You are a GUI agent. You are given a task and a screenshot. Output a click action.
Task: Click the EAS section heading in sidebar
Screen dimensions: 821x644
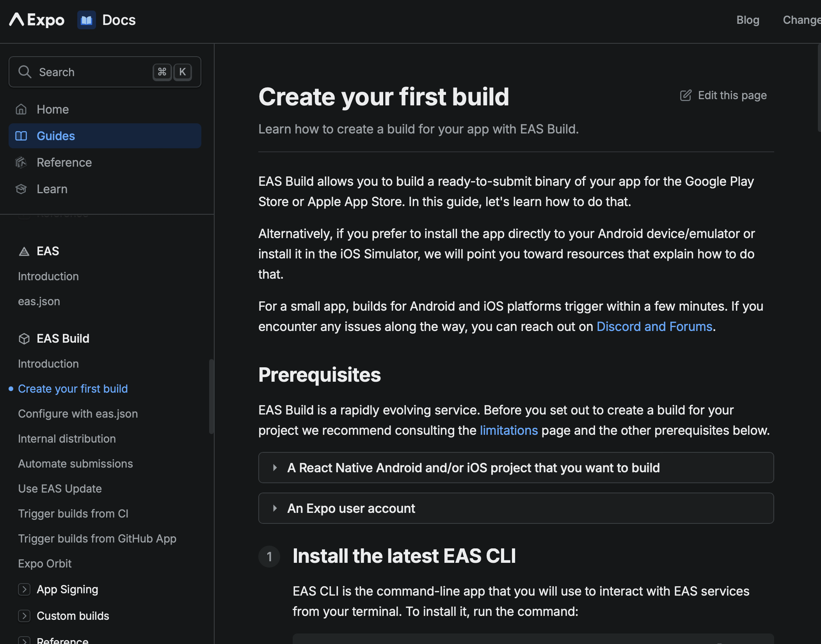coord(48,251)
